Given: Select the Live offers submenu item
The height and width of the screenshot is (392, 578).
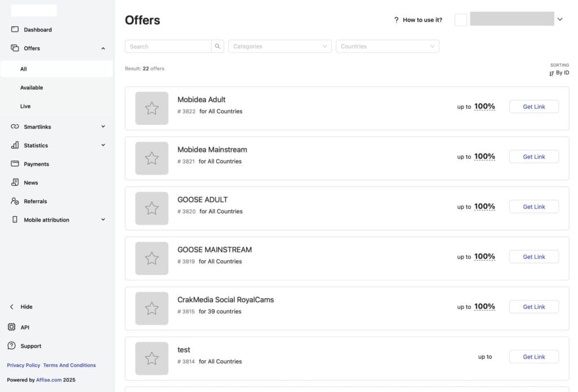Looking at the screenshot, I should coord(25,106).
